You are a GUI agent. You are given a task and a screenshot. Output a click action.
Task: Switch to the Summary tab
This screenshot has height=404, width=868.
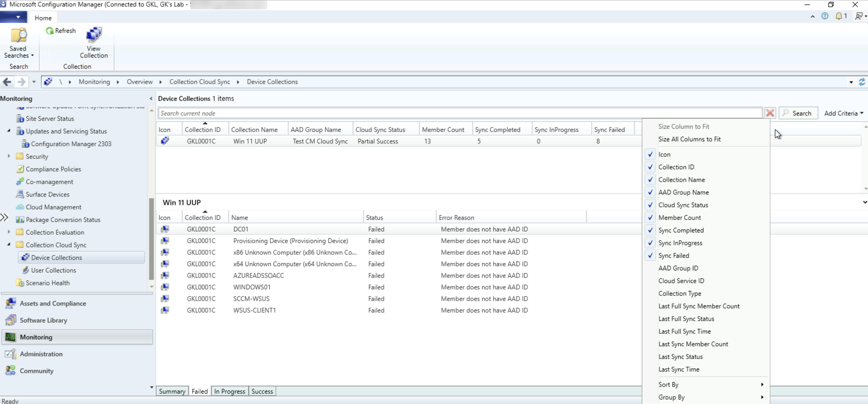pyautogui.click(x=172, y=391)
